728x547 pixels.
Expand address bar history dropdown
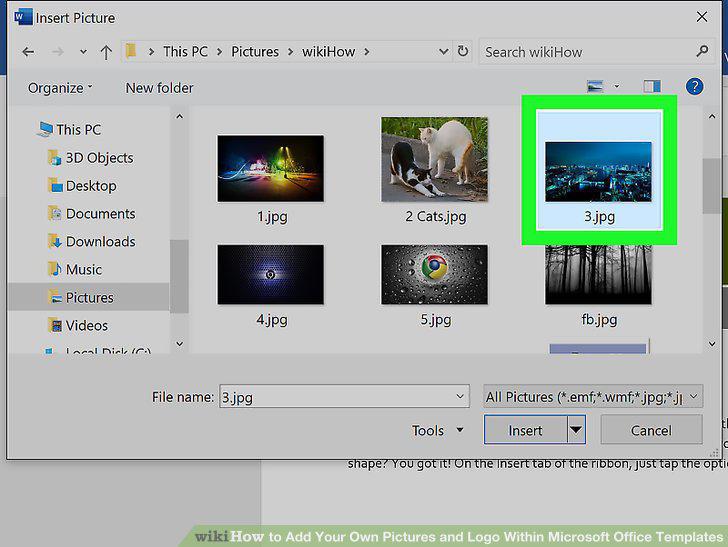point(443,51)
